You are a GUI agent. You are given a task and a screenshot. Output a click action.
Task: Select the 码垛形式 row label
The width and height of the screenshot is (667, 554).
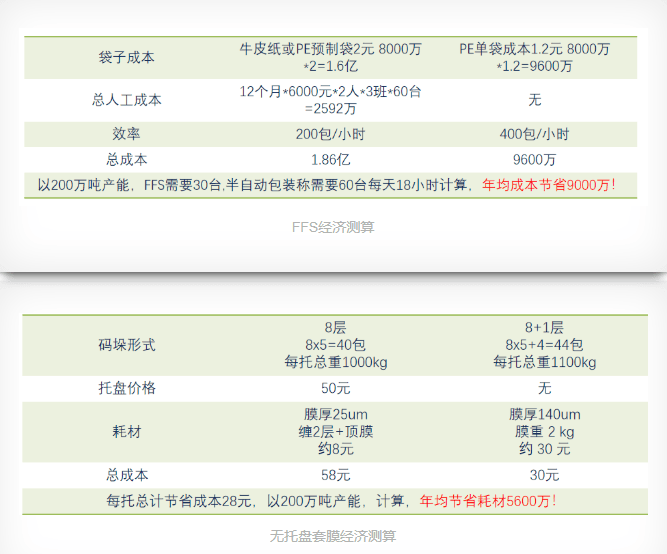(x=127, y=345)
